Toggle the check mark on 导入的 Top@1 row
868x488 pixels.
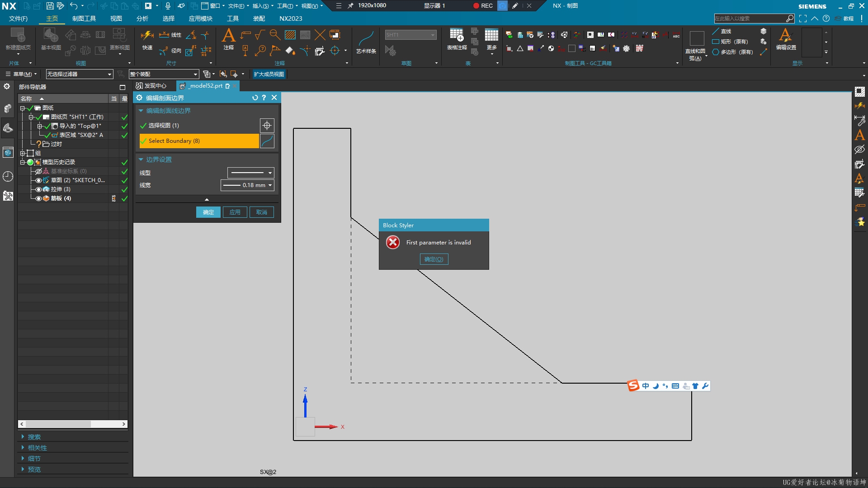click(47, 126)
